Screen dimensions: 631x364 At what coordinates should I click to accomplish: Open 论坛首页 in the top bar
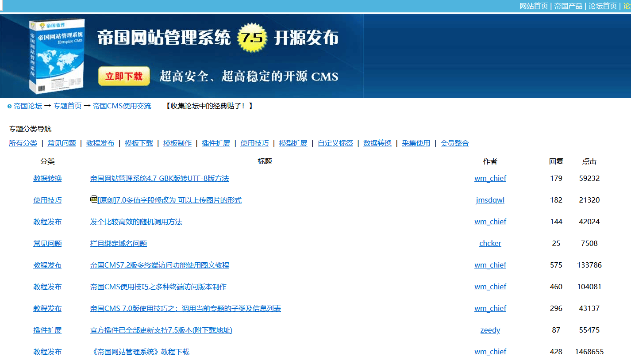click(603, 6)
